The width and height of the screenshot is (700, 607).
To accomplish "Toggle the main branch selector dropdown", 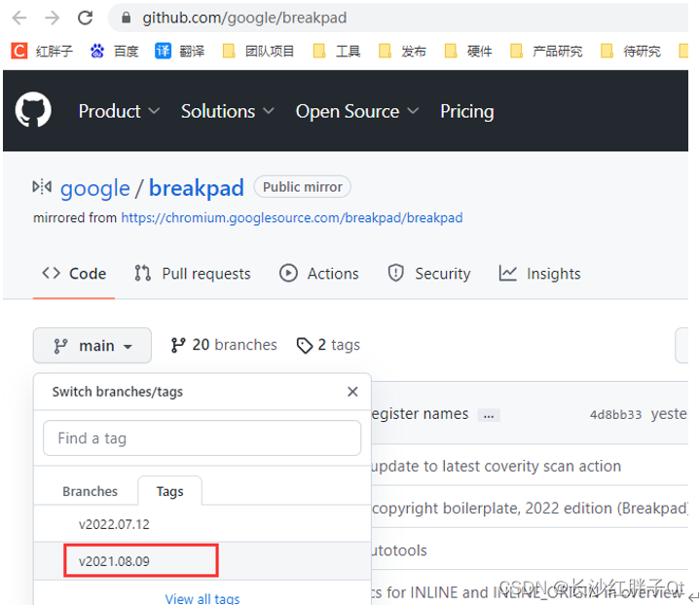I will point(92,346).
